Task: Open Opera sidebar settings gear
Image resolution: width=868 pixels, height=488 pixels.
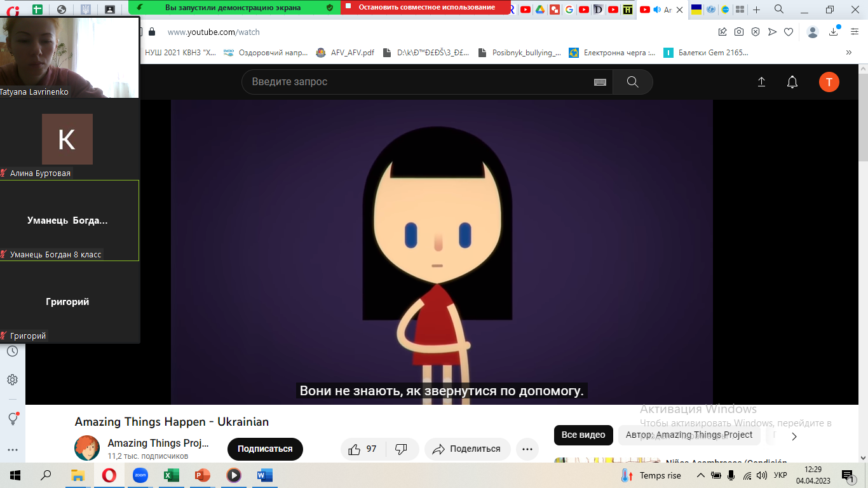Action: pos(13,379)
